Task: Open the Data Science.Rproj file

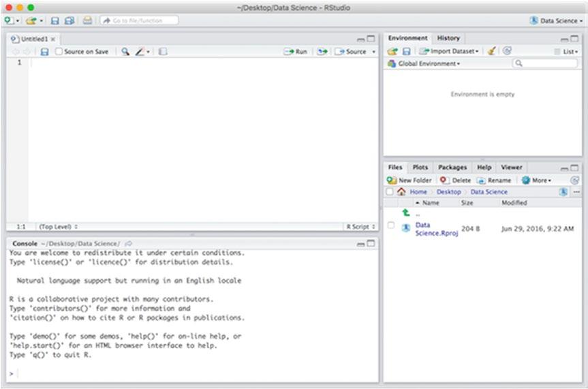Action: coord(437,229)
